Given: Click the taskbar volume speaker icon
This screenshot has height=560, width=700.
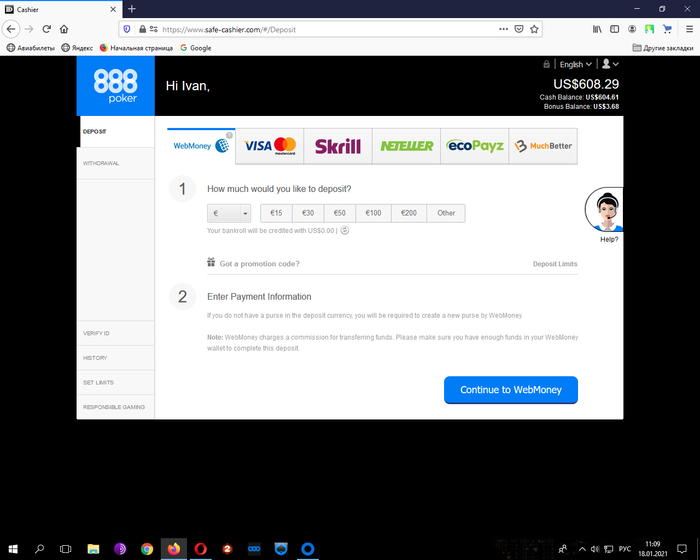Looking at the screenshot, I should pyautogui.click(x=595, y=549).
